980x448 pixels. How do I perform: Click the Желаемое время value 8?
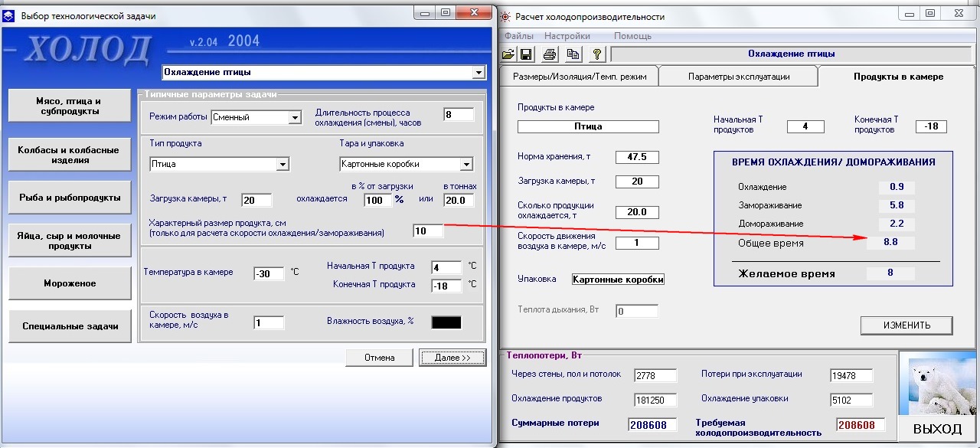pyautogui.click(x=890, y=273)
